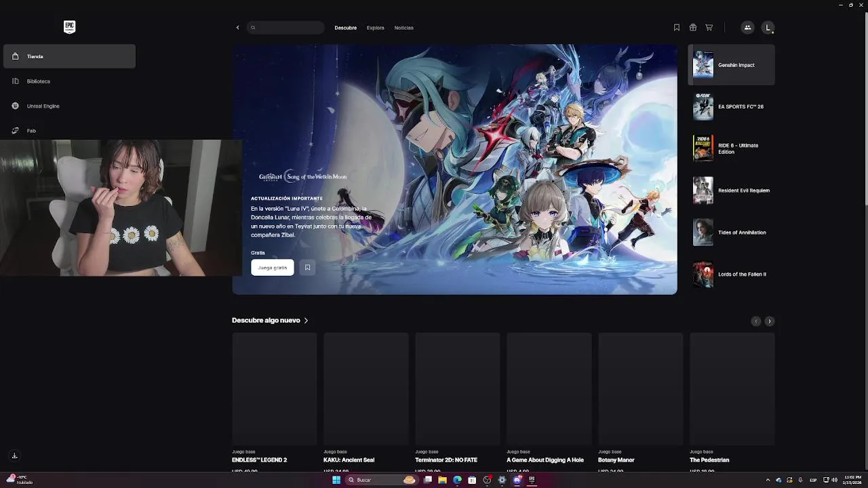
Task: Switch to the Noticias tab
Action: 403,28
